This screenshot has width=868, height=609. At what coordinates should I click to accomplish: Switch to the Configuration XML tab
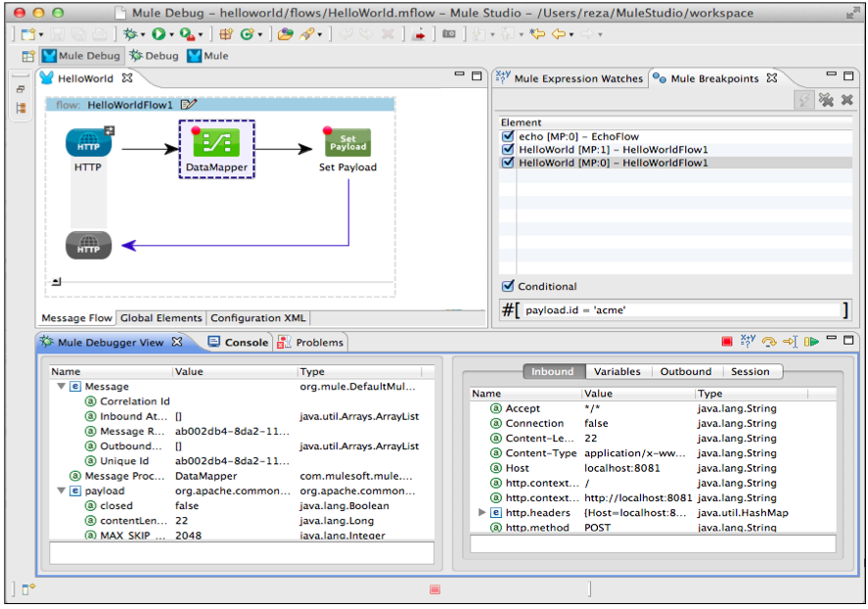(258, 318)
